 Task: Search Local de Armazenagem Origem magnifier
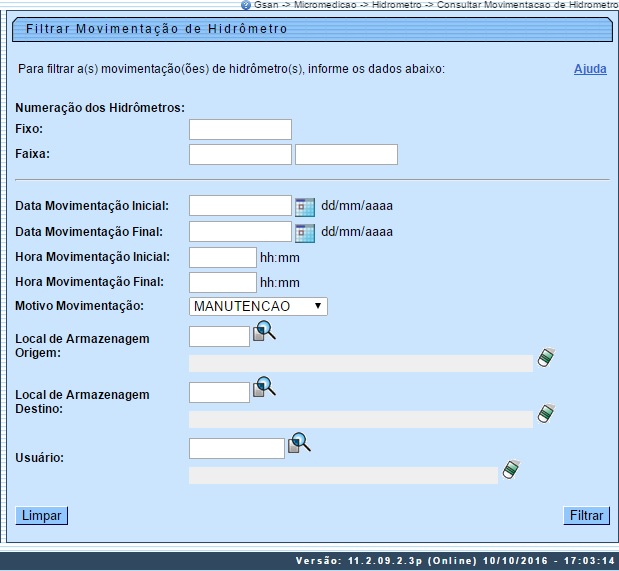pos(264,332)
